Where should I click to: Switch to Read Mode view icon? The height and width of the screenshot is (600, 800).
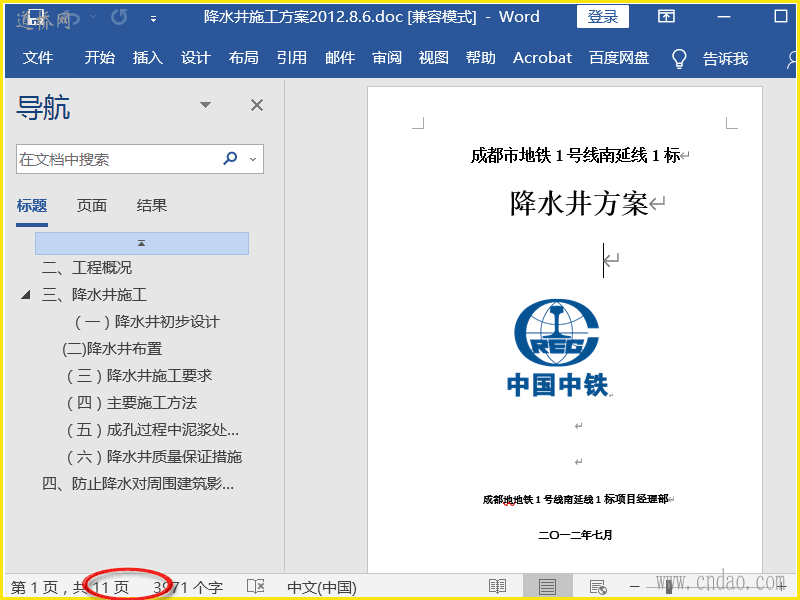point(497,587)
